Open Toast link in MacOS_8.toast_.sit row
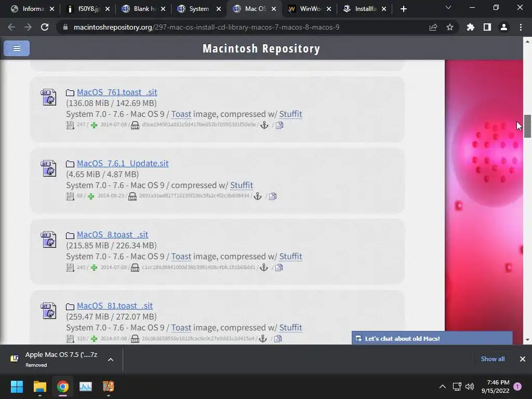The width and height of the screenshot is (532, 399). point(181,257)
